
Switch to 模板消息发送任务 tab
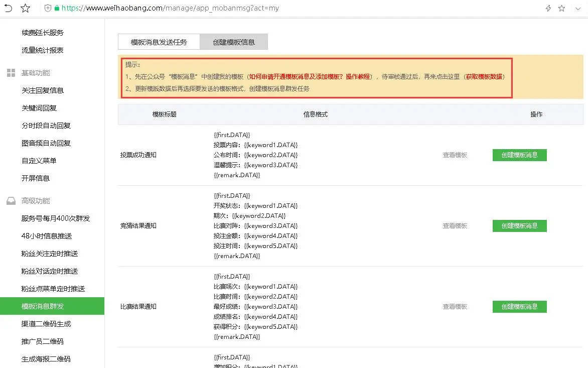[159, 42]
